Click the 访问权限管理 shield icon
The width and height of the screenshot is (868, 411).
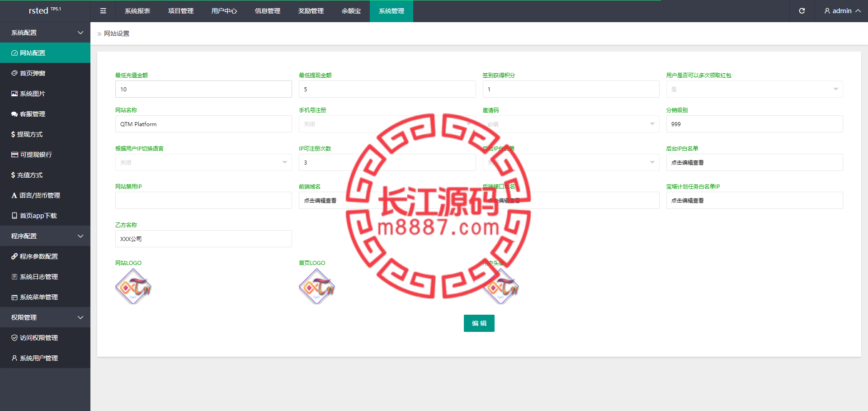(x=14, y=338)
